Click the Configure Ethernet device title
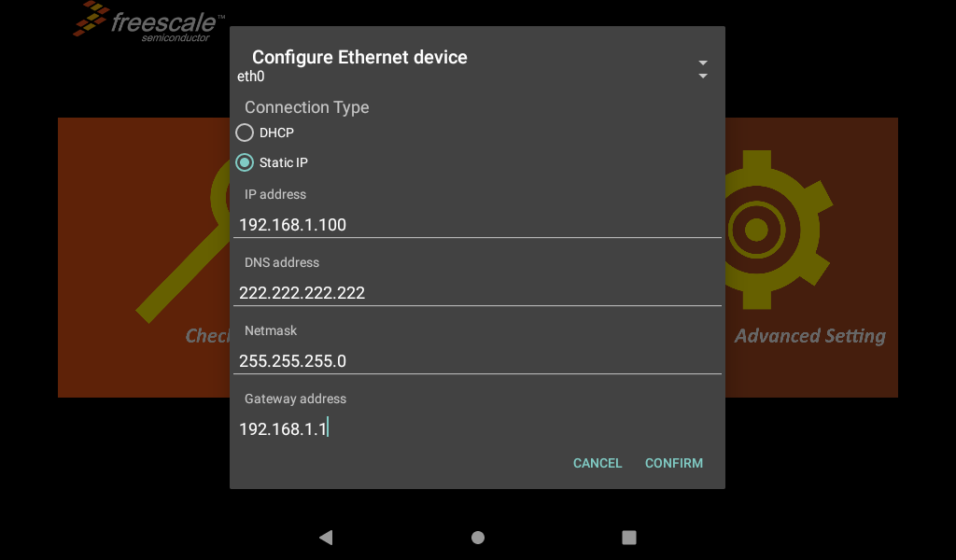Image resolution: width=956 pixels, height=560 pixels. pos(359,57)
